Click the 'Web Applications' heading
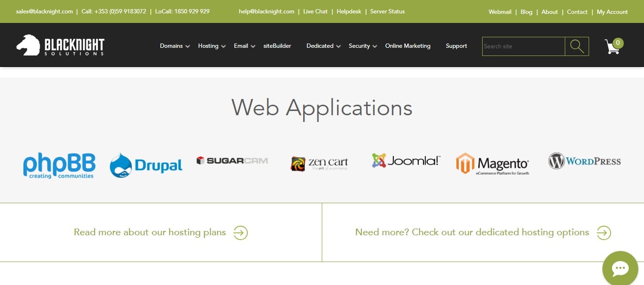Image resolution: width=644 pixels, height=285 pixels. [322, 108]
